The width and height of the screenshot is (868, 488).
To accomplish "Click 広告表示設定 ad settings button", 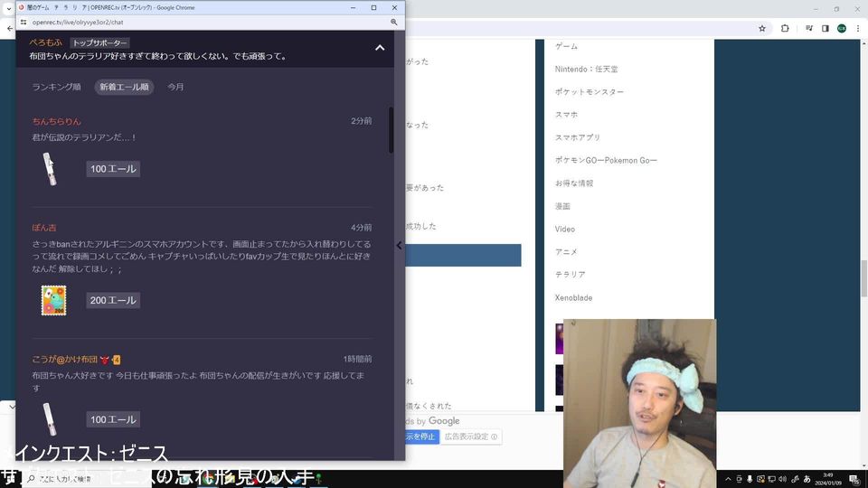I will [x=471, y=436].
